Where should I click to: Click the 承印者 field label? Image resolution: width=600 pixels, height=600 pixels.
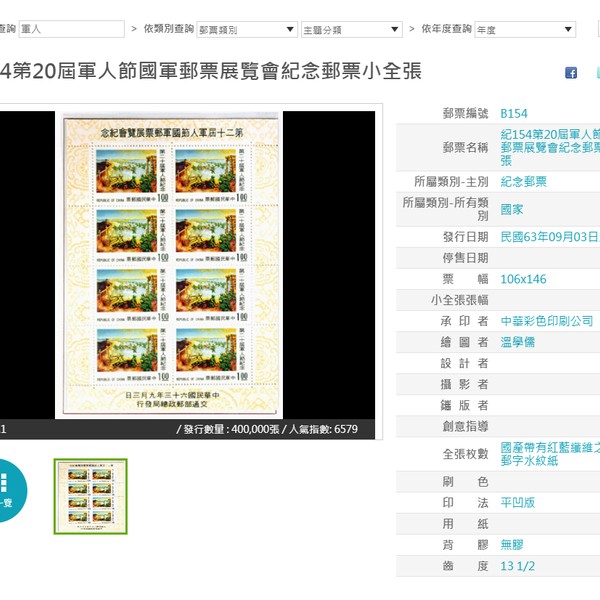pos(464,321)
